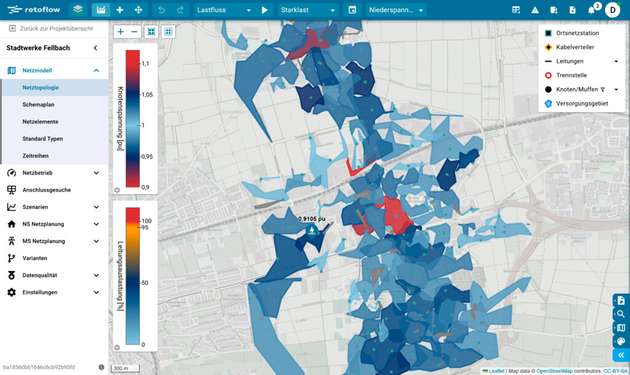Screen dimensions: 630x375
Task: Open the calendar date icon in toolbar
Action: (x=352, y=10)
